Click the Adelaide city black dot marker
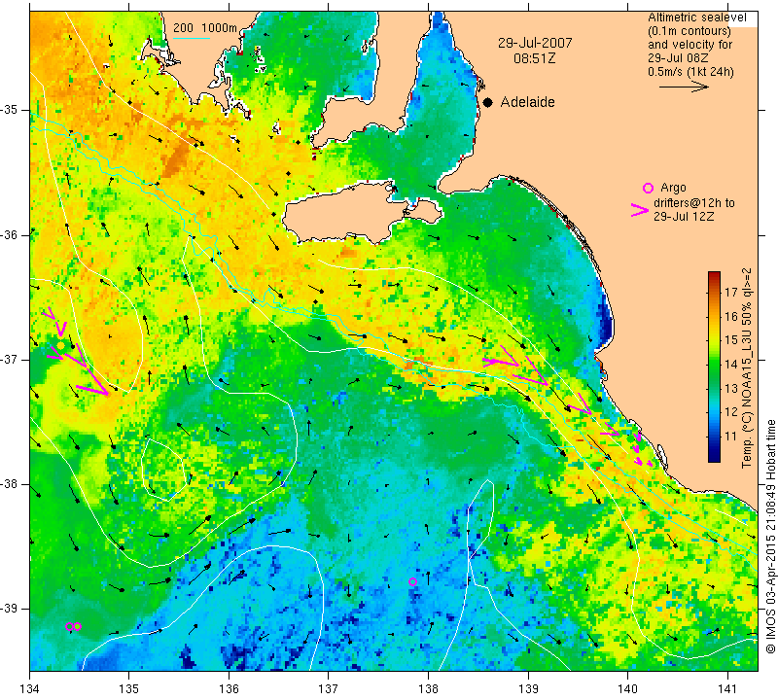 coord(488,102)
